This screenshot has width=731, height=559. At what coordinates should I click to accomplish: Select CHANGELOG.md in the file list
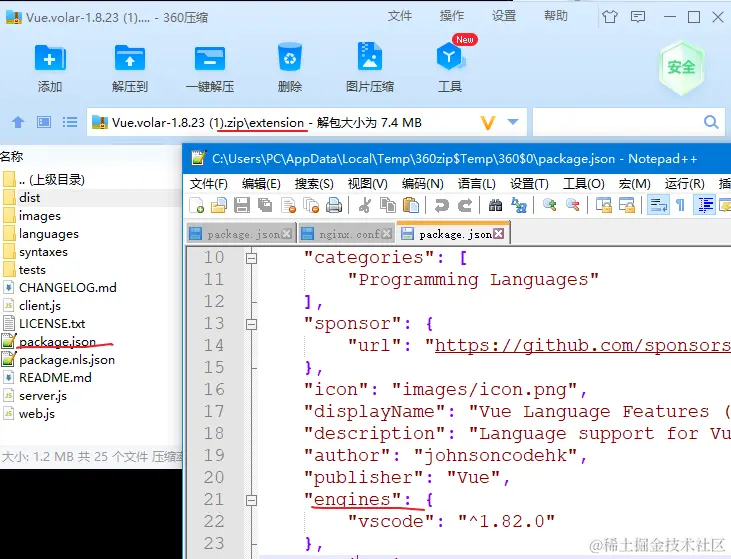tap(68, 288)
